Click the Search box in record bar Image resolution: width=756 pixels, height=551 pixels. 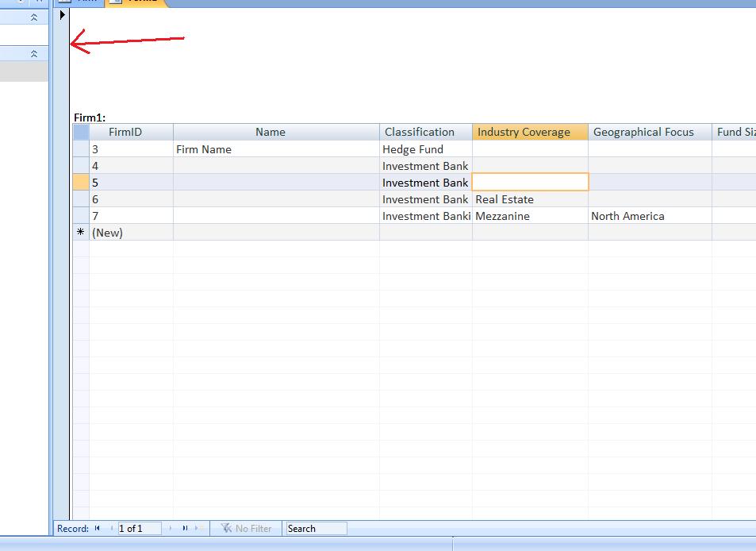316,528
